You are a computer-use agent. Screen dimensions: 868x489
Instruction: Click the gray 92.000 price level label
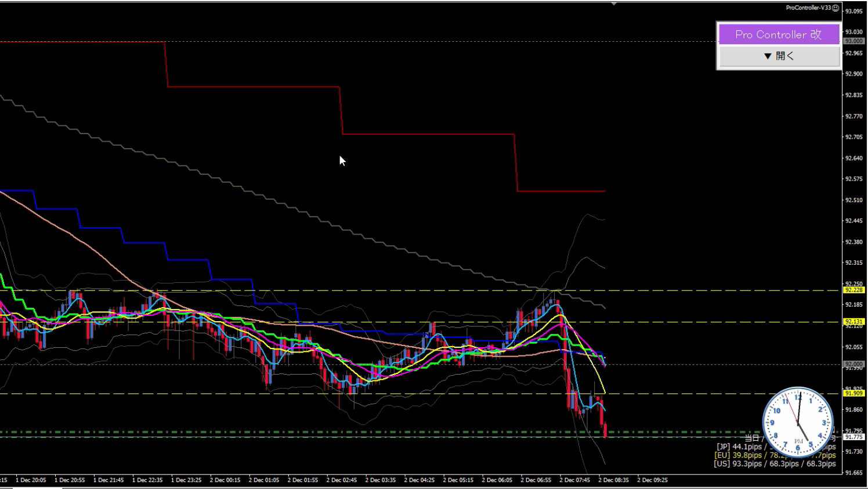coord(854,364)
